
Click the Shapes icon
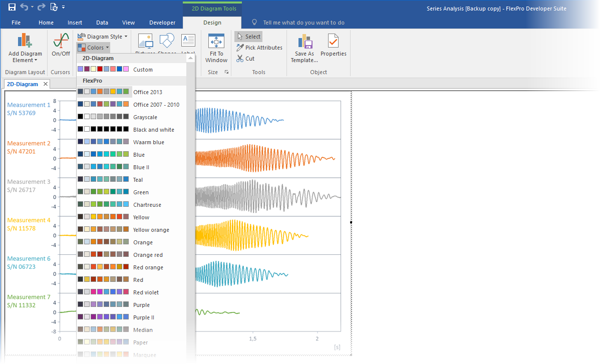coord(167,41)
